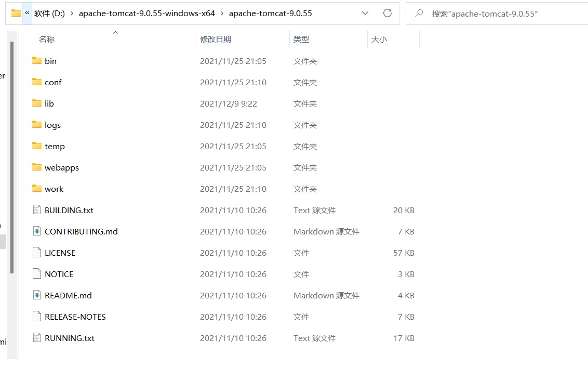
Task: Sort by 修改日期 column header
Action: (x=216, y=39)
